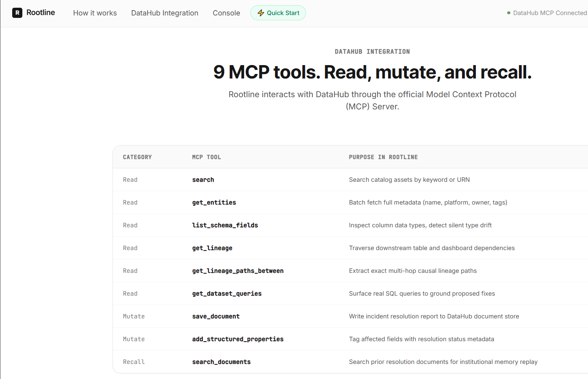The image size is (588, 379).
Task: Open the How it works page
Action: pyautogui.click(x=95, y=13)
